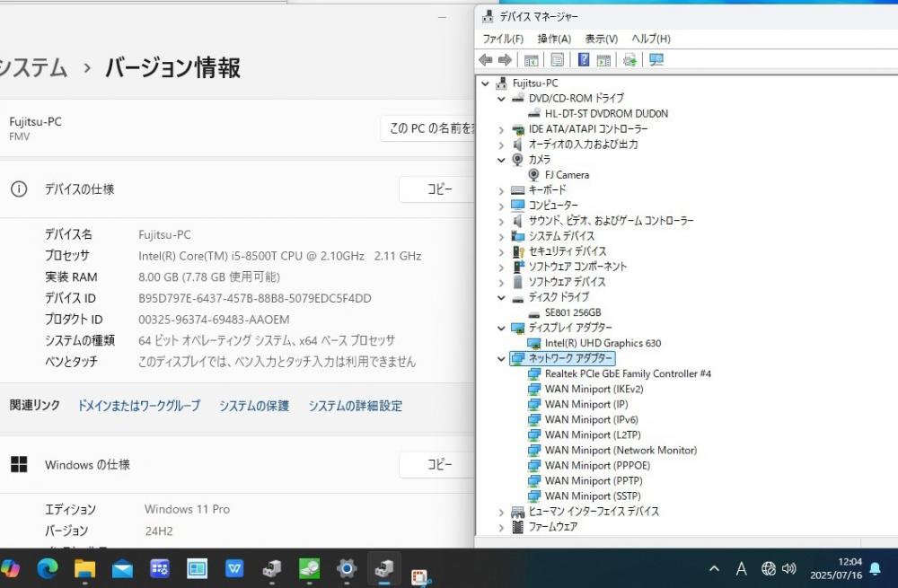The image size is (898, 588).
Task: Show hidden tray icons chevron
Action: pos(714,568)
